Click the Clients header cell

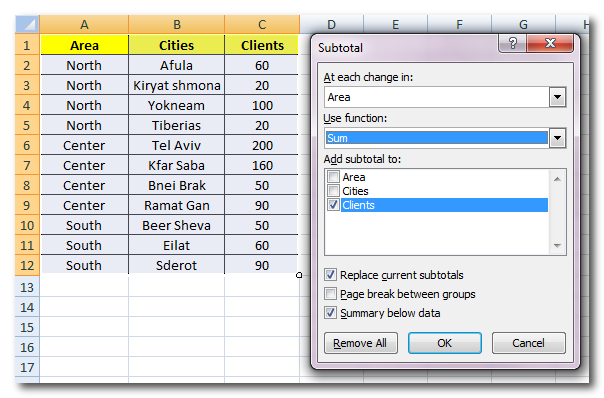point(262,45)
